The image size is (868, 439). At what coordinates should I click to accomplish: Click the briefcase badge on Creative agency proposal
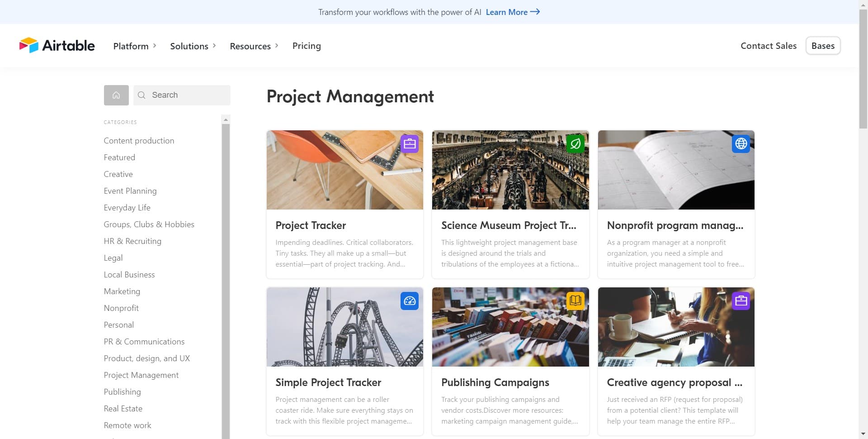tap(741, 301)
